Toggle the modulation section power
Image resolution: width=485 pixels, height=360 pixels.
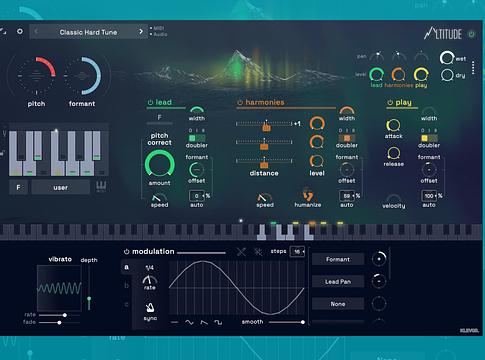coord(127,252)
